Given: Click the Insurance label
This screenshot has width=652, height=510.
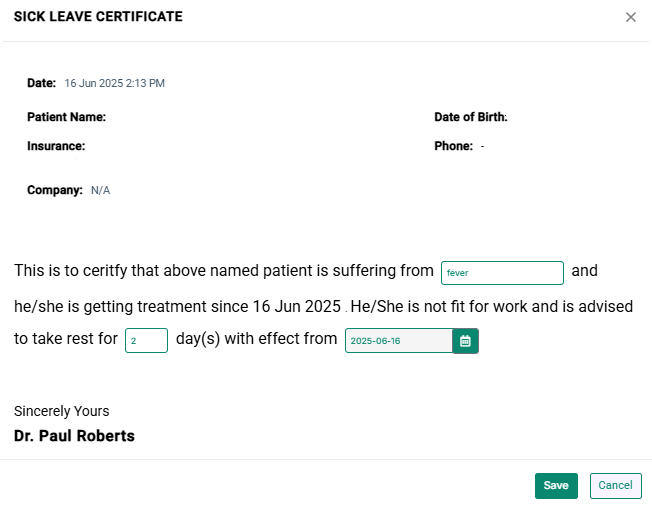Looking at the screenshot, I should click(56, 146).
